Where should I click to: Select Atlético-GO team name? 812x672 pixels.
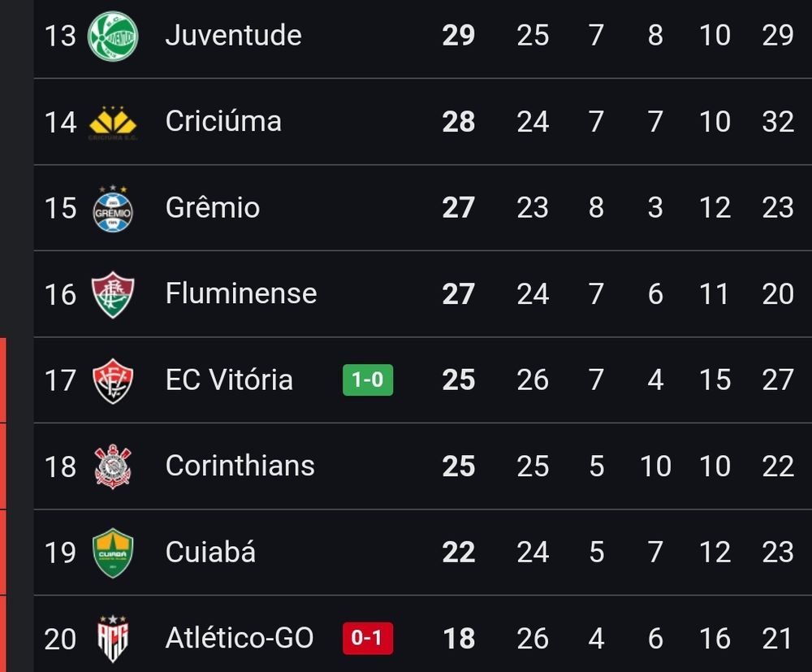(x=240, y=639)
